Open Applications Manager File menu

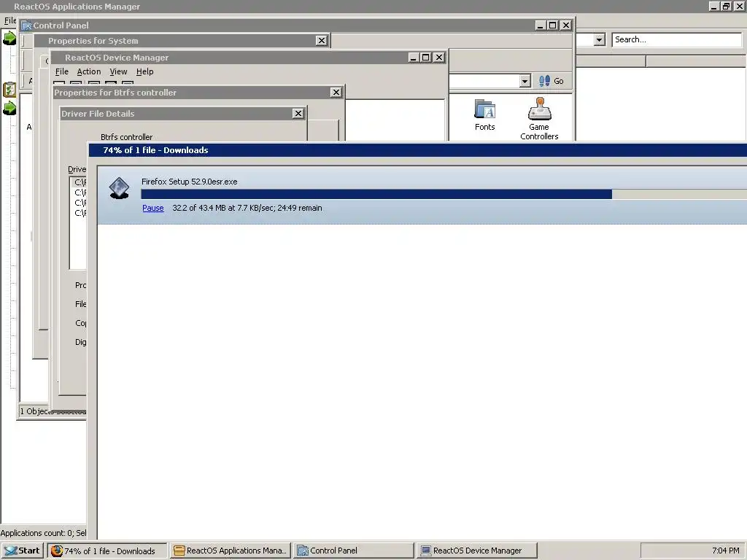[9, 20]
